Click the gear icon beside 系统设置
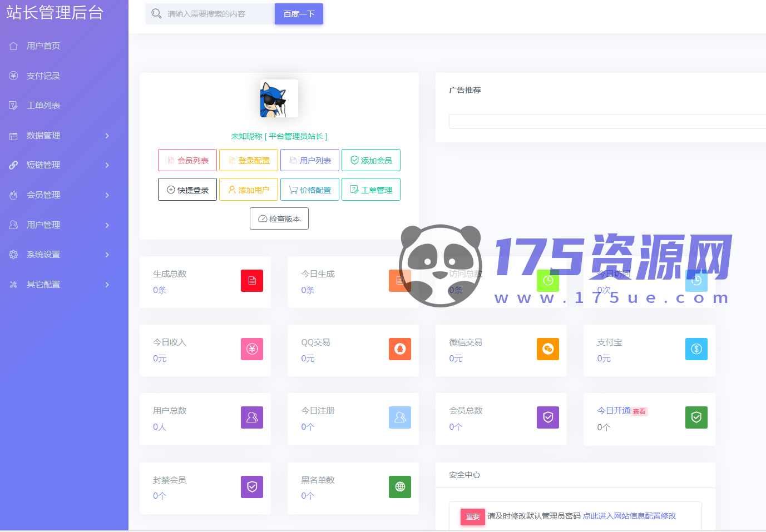 click(x=13, y=255)
